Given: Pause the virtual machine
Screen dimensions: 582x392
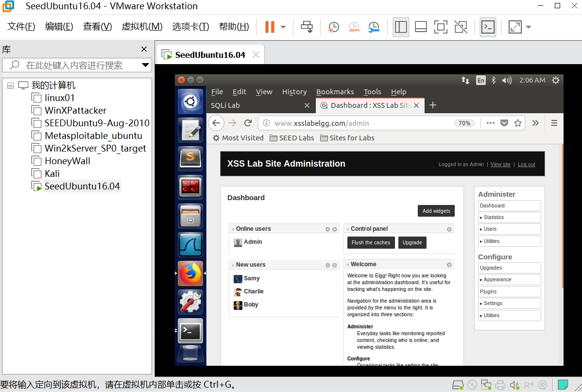Looking at the screenshot, I should coord(270,27).
